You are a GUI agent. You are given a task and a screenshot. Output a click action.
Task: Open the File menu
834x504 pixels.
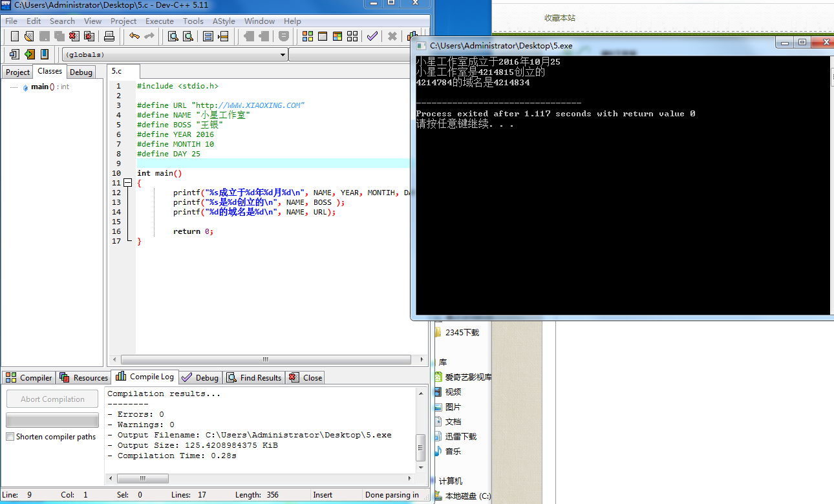pyautogui.click(x=11, y=21)
